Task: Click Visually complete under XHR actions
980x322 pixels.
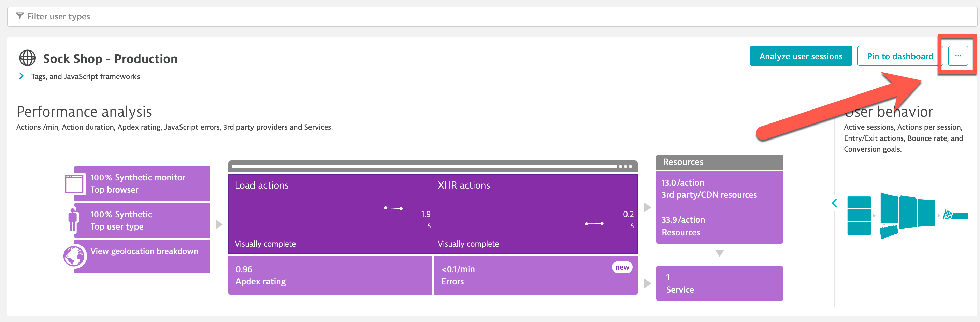Action: [468, 244]
